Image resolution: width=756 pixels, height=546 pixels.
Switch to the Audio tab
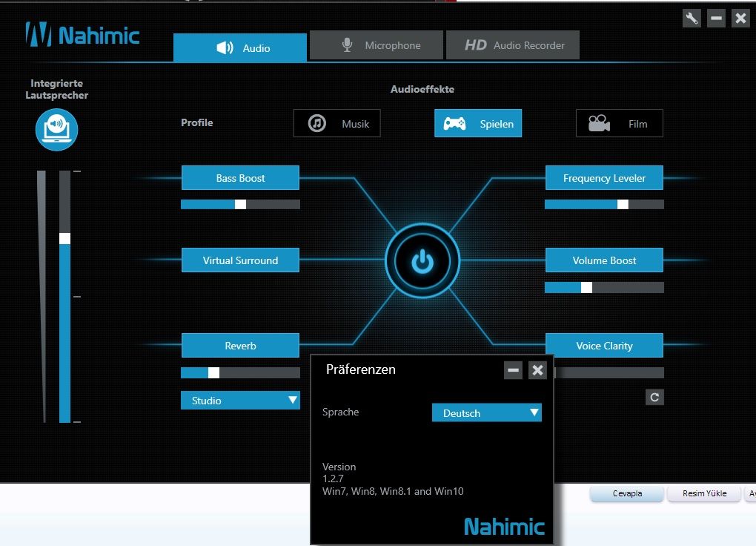pos(240,47)
